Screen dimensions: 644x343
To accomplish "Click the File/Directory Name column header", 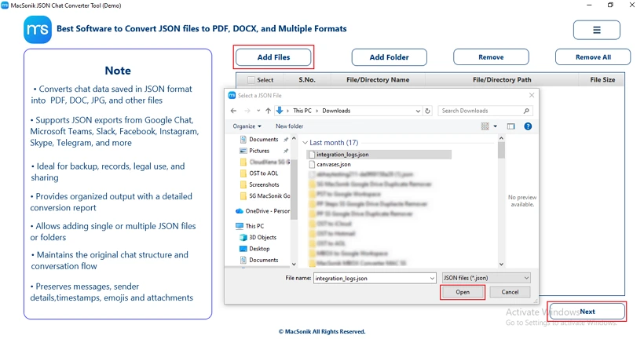I will (x=378, y=80).
